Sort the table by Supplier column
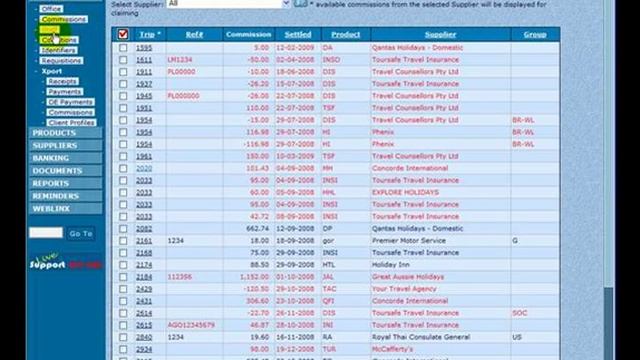This screenshot has height=360, width=640. [440, 35]
